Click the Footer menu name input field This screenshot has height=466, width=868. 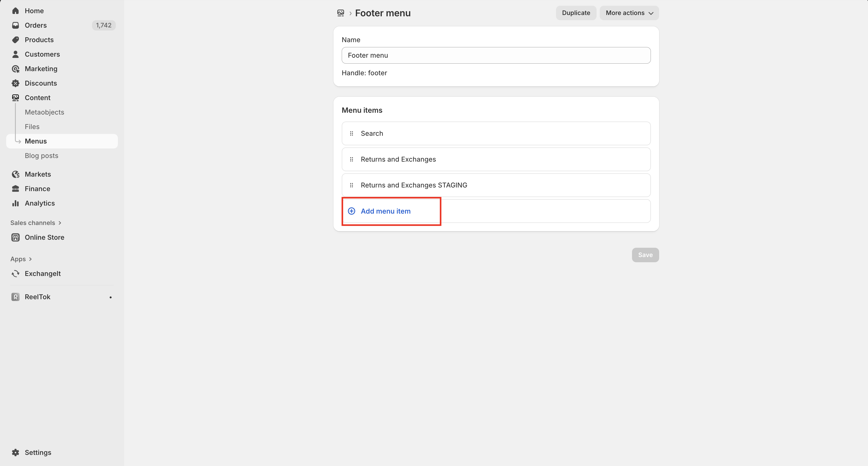click(496, 55)
